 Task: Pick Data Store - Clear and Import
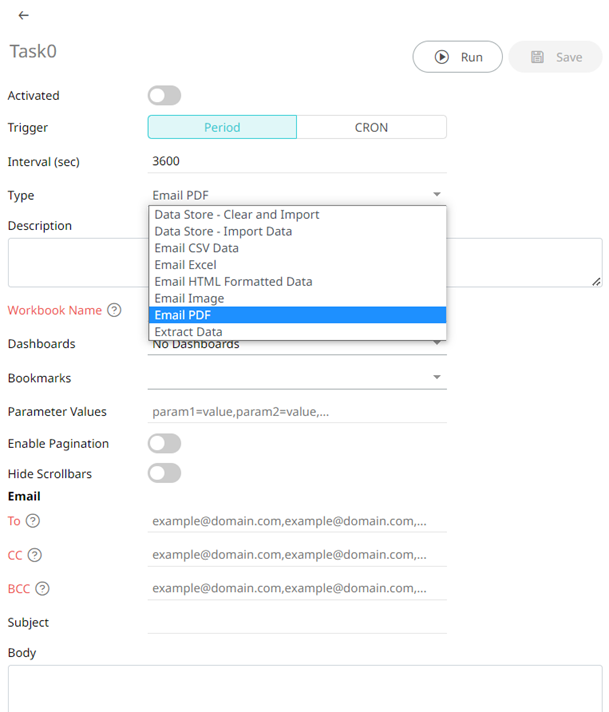click(237, 215)
